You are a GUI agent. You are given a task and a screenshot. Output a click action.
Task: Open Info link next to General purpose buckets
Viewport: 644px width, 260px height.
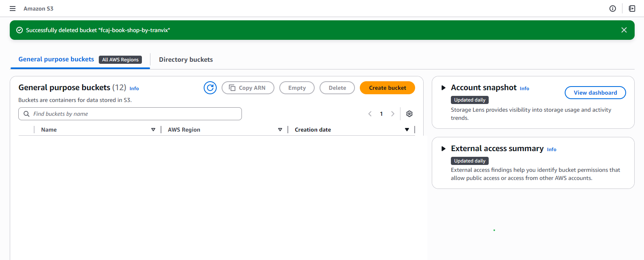[x=134, y=89]
